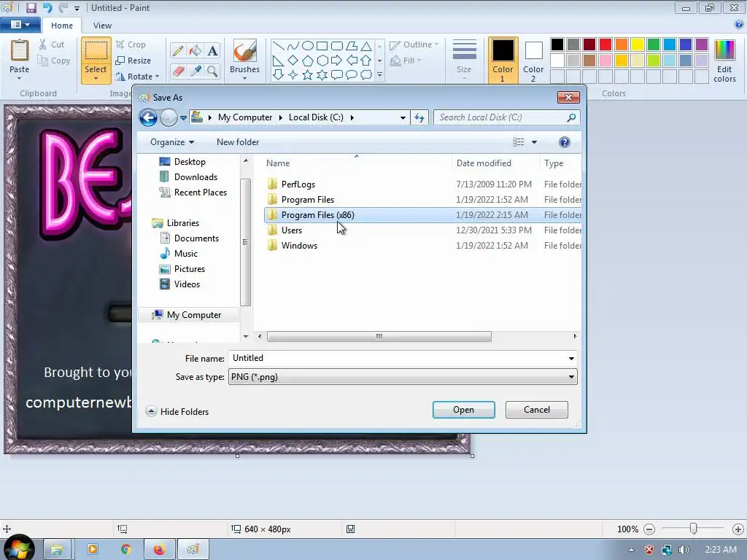
Task: Select the Five-point star shape
Action: pyautogui.click(x=307, y=75)
